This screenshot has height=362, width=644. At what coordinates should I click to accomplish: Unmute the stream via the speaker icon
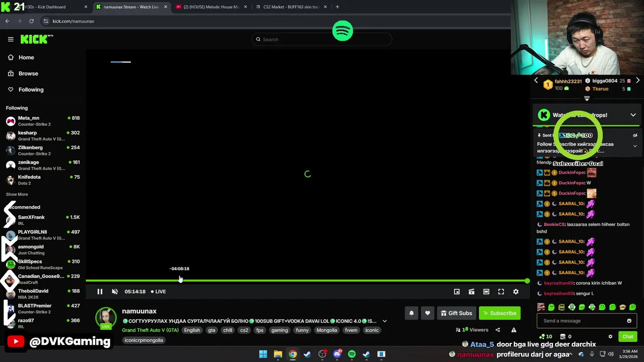click(115, 292)
